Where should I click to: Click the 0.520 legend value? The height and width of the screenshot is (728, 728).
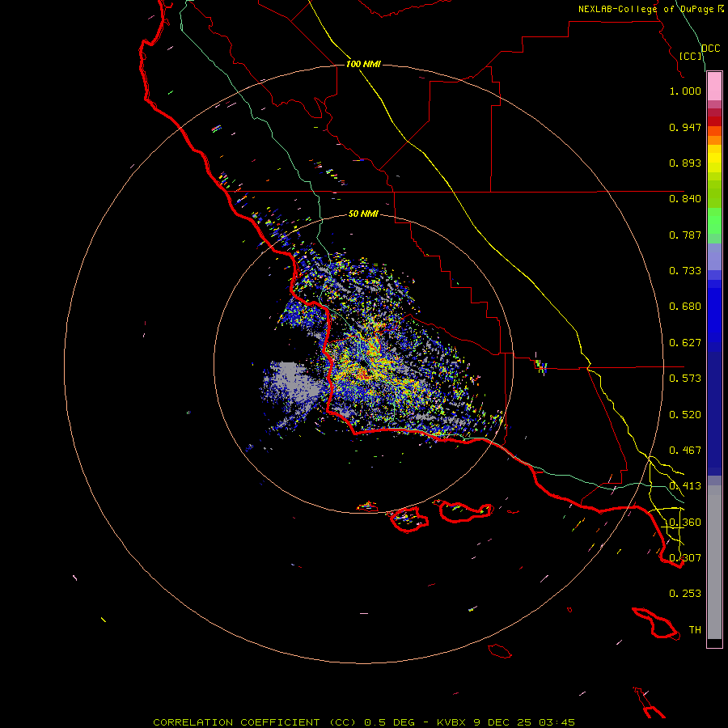tap(685, 415)
